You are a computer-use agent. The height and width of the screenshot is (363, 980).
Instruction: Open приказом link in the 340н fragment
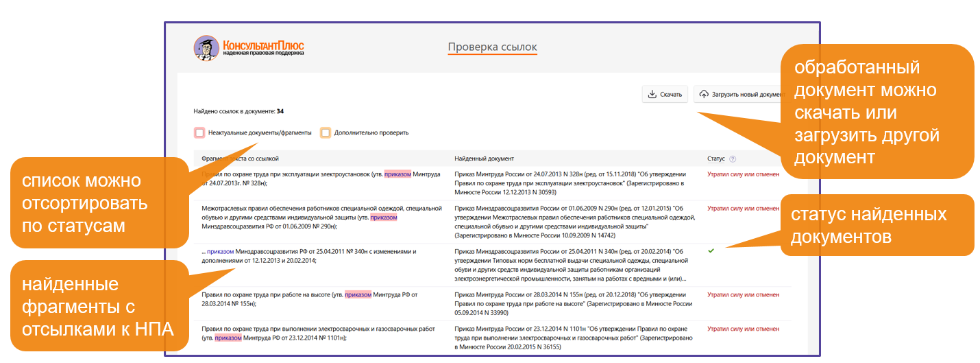(x=220, y=252)
